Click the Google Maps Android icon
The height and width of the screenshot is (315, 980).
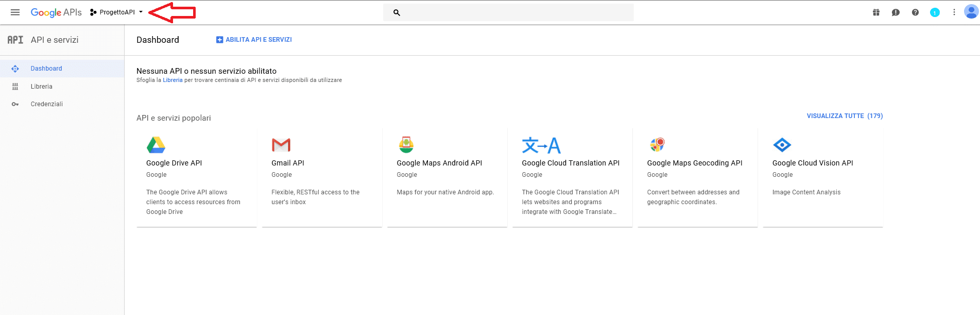point(406,145)
